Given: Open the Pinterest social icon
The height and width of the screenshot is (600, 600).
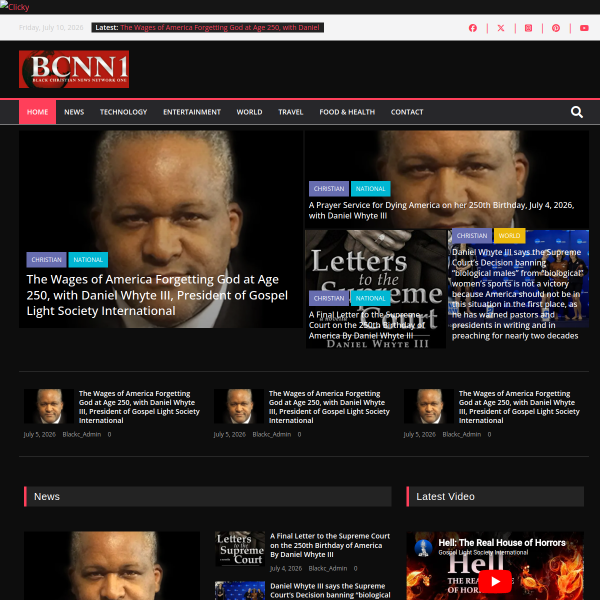Looking at the screenshot, I should (x=556, y=28).
